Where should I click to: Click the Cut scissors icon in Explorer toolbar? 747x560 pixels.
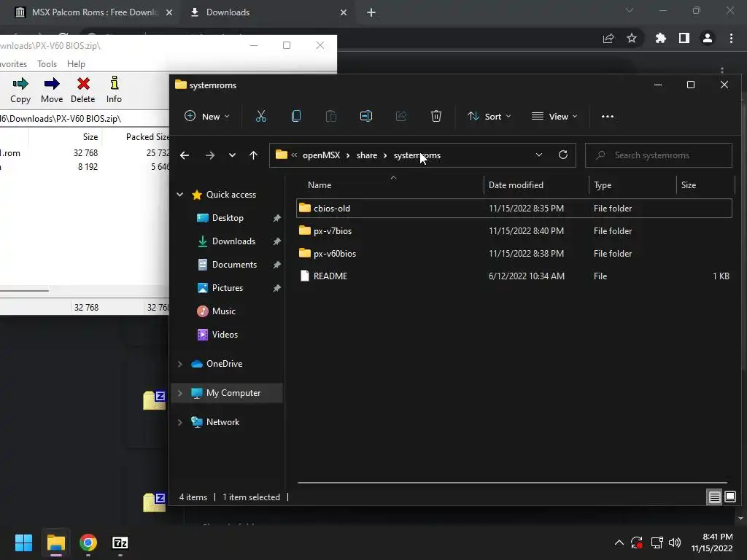click(x=261, y=116)
